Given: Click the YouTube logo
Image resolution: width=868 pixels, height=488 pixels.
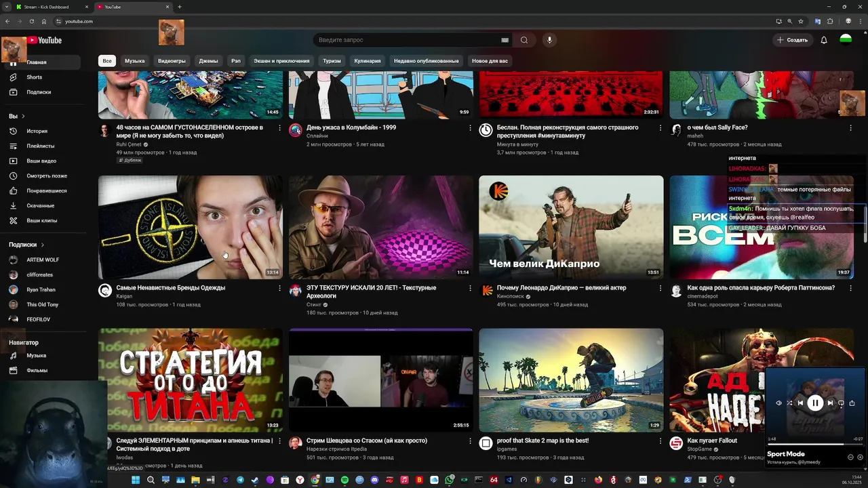Looking at the screenshot, I should [x=45, y=40].
